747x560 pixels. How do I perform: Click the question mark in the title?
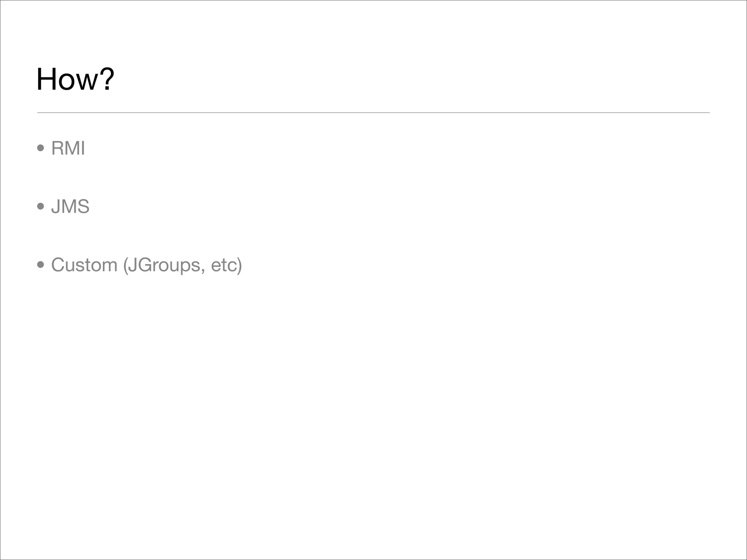coord(107,79)
